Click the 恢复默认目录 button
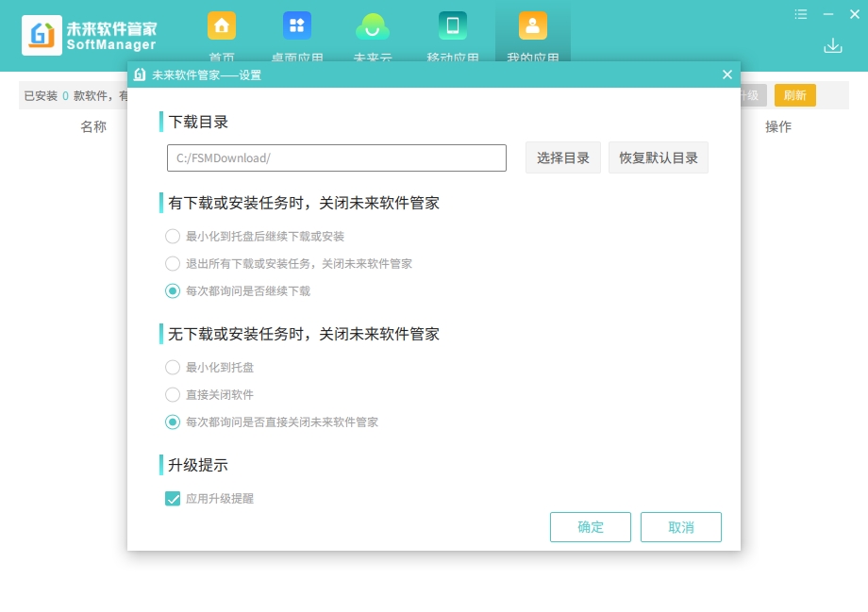The image size is (868, 612). pyautogui.click(x=659, y=158)
